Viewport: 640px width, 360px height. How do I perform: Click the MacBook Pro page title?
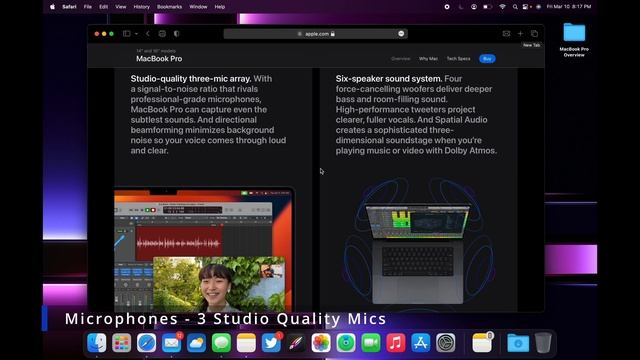pyautogui.click(x=159, y=59)
